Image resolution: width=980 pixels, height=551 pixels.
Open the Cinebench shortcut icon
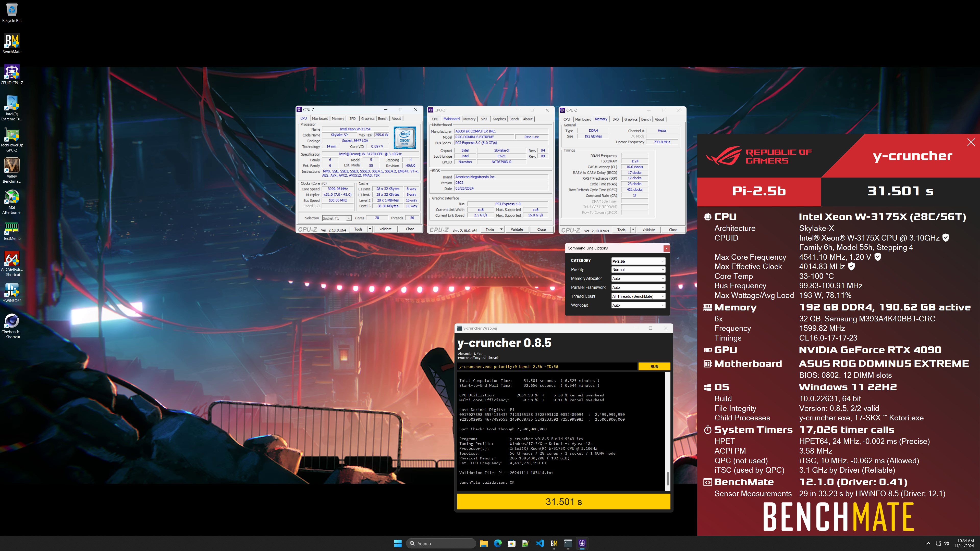click(12, 326)
